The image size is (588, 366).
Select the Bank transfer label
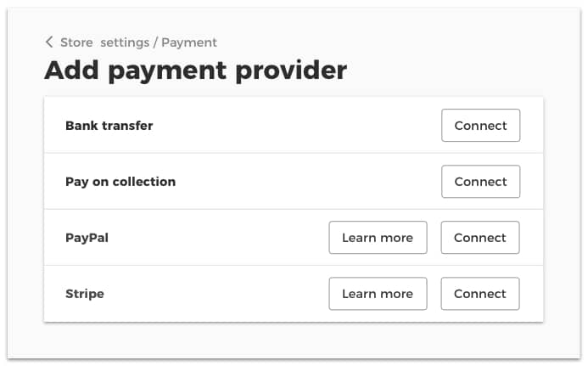(109, 126)
